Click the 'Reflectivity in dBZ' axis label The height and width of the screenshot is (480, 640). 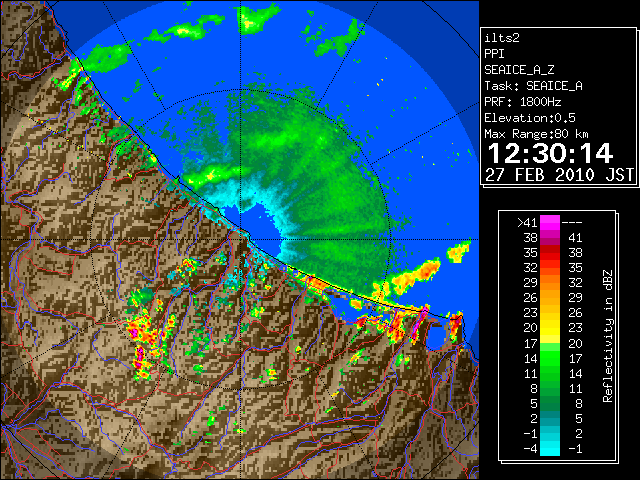(x=608, y=336)
